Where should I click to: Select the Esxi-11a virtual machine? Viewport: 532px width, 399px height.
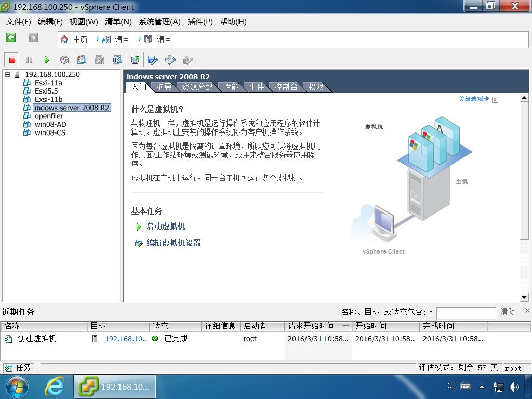pyautogui.click(x=48, y=83)
